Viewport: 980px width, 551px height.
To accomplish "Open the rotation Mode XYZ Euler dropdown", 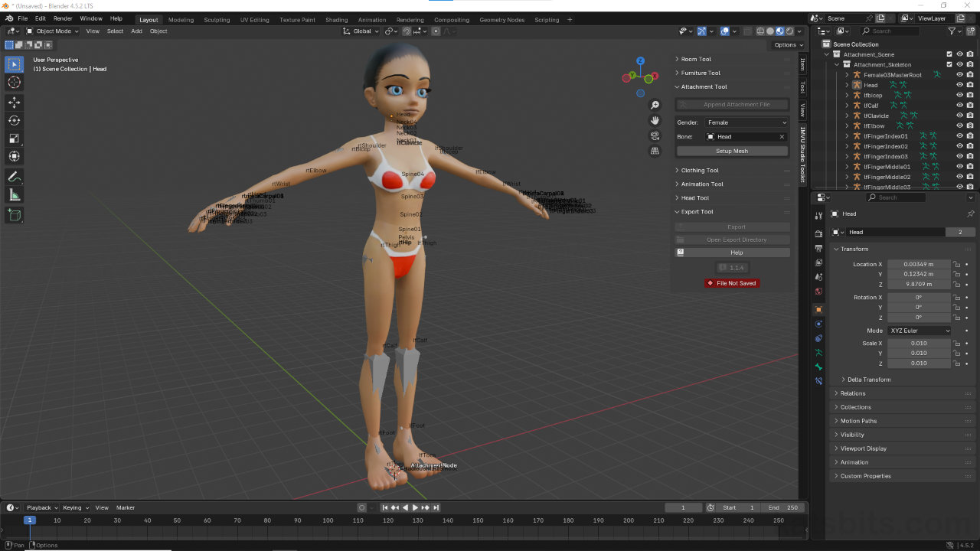I will (919, 331).
